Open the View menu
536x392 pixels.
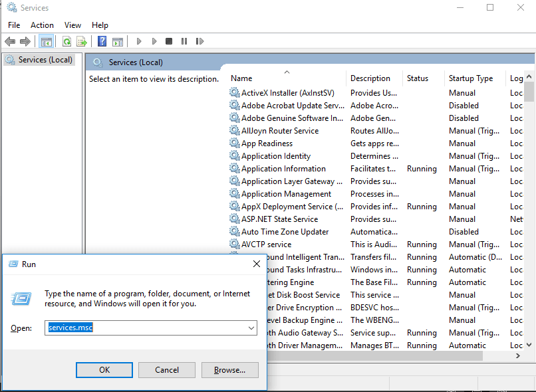(x=73, y=25)
